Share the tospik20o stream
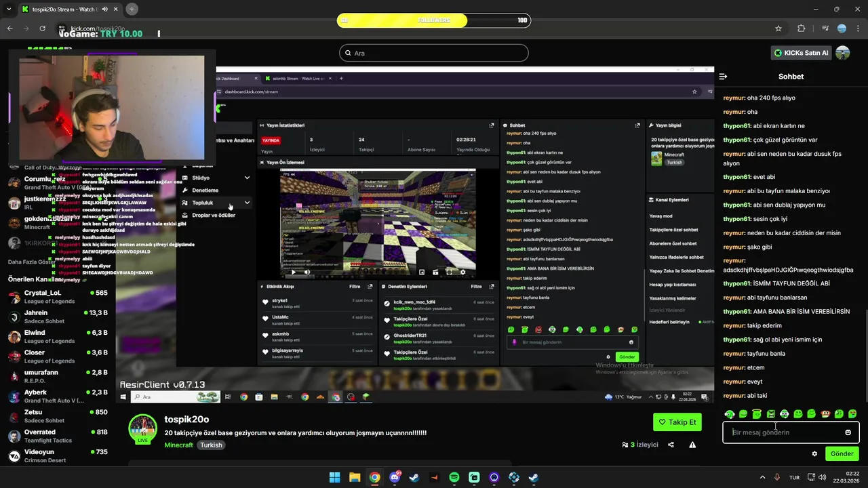Image resolution: width=868 pixels, height=488 pixels. click(x=671, y=445)
